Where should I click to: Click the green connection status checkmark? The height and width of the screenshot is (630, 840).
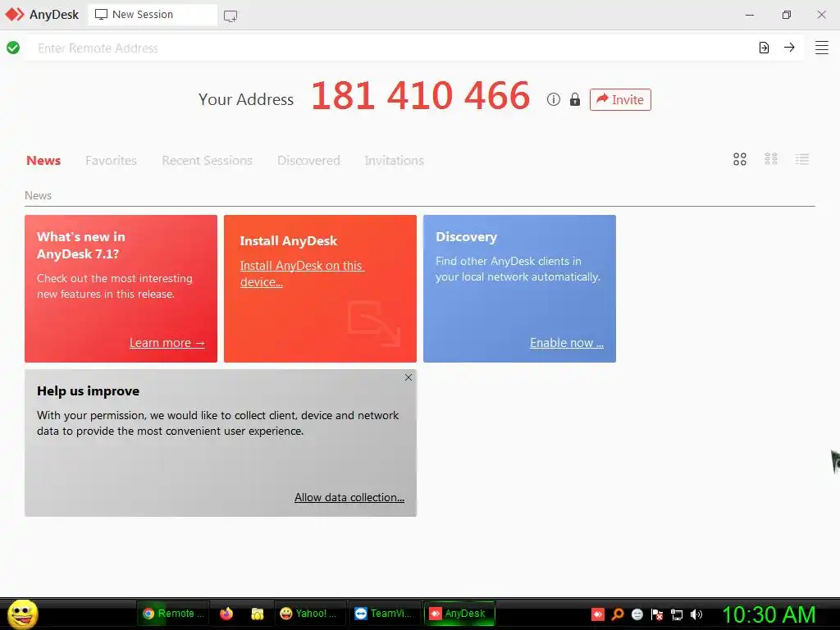[13, 48]
